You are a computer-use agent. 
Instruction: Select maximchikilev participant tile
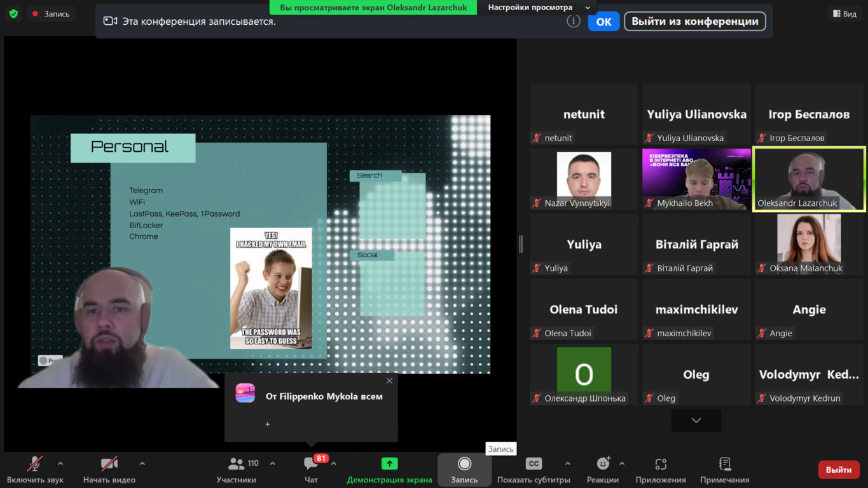[696, 309]
